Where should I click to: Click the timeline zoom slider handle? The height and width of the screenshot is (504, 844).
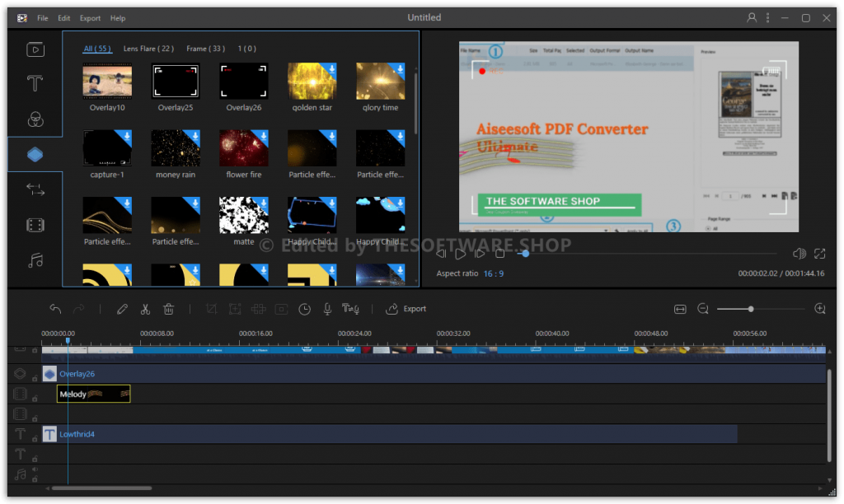pyautogui.click(x=750, y=309)
